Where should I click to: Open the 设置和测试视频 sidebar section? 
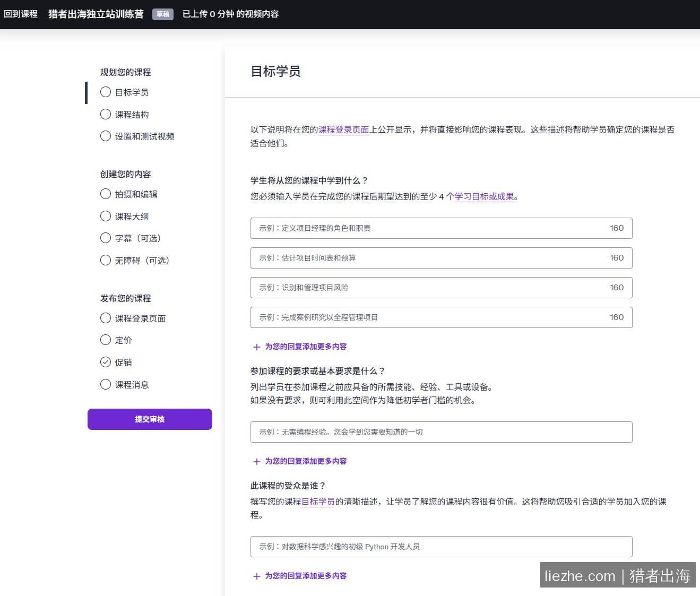pos(144,136)
